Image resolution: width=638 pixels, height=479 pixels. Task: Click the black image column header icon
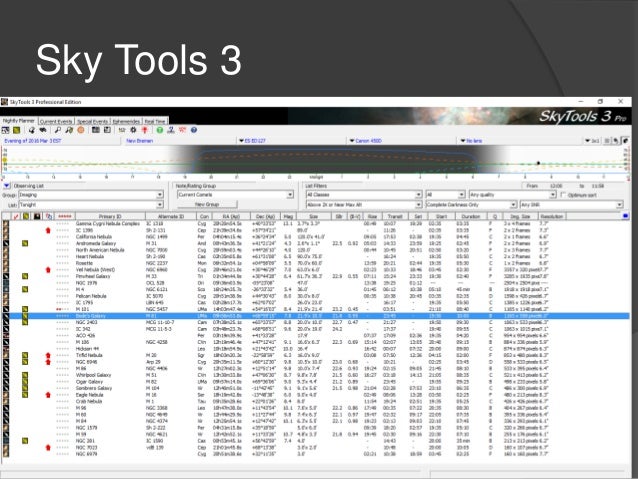pos(37,217)
